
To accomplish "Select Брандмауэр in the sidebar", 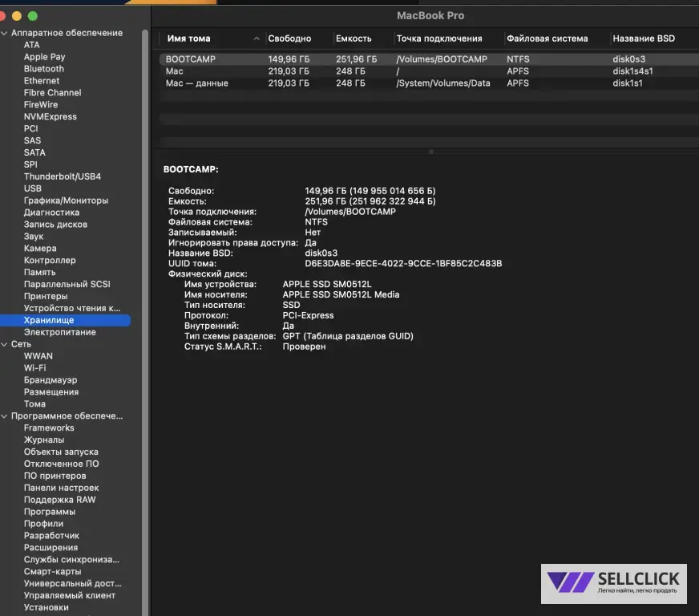I will tap(51, 380).
